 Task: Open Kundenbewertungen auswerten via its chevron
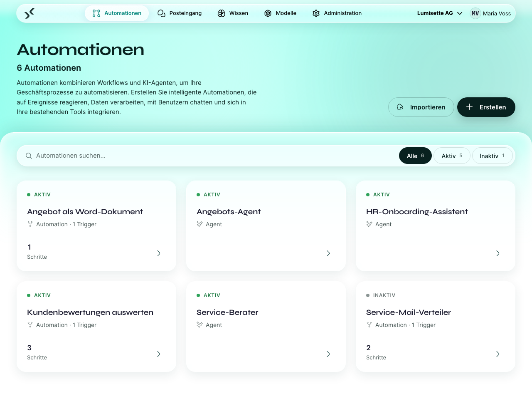159,354
